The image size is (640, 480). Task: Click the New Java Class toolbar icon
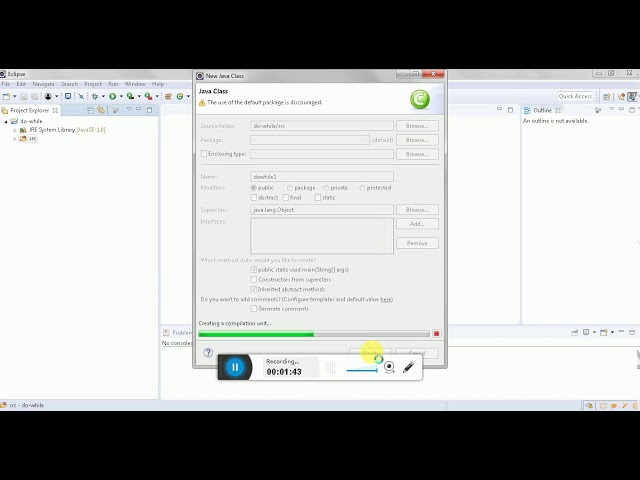coord(180,96)
